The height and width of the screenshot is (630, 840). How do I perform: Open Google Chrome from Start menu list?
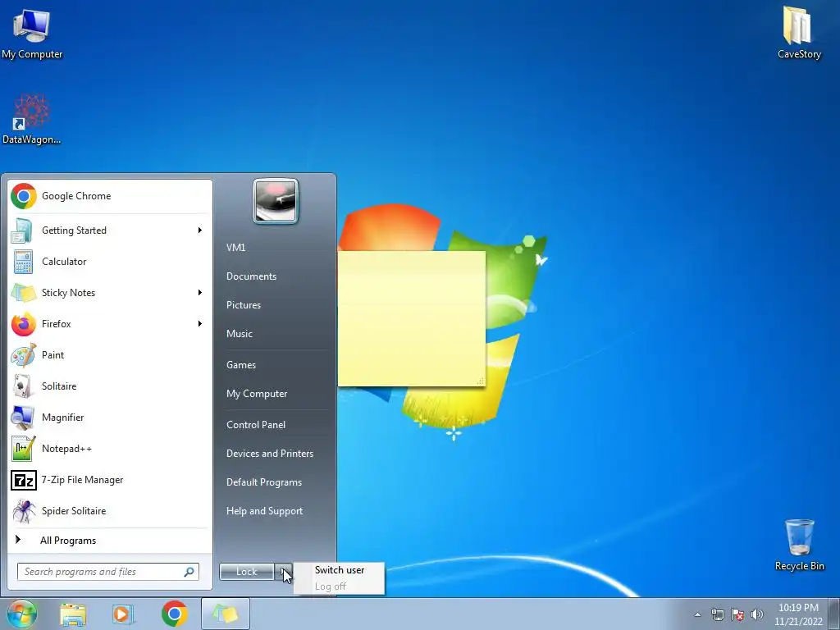point(110,196)
